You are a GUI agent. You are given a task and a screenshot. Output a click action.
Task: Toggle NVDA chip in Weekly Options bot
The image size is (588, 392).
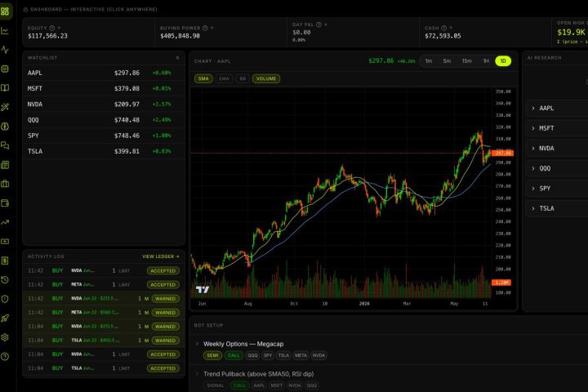pyautogui.click(x=318, y=355)
